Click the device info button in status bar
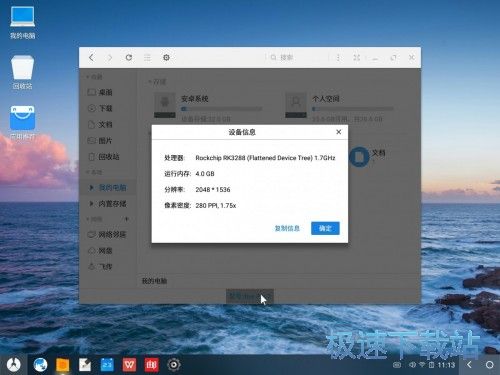The height and width of the screenshot is (375, 500). tap(250, 296)
